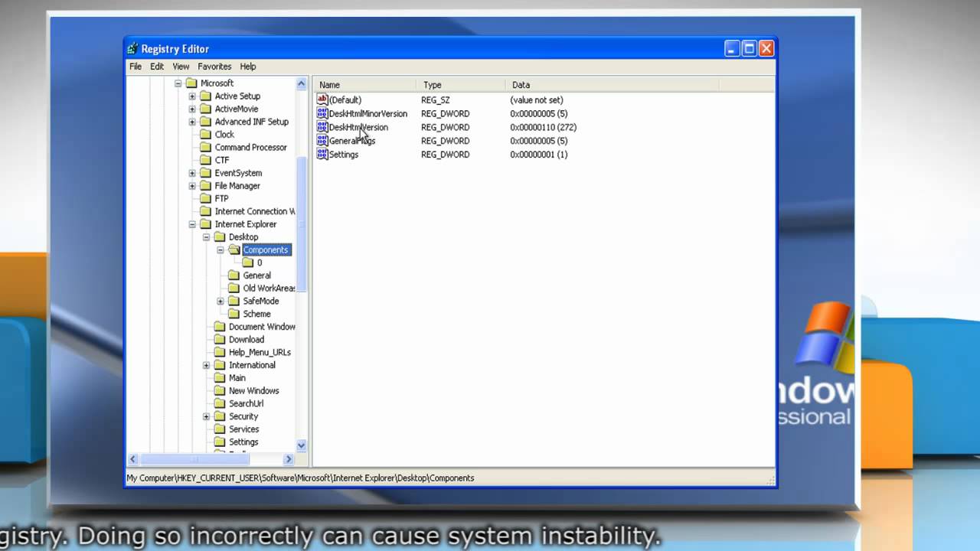Expand the Advanced INF Setup key
This screenshot has width=980, height=551.
[x=192, y=122]
